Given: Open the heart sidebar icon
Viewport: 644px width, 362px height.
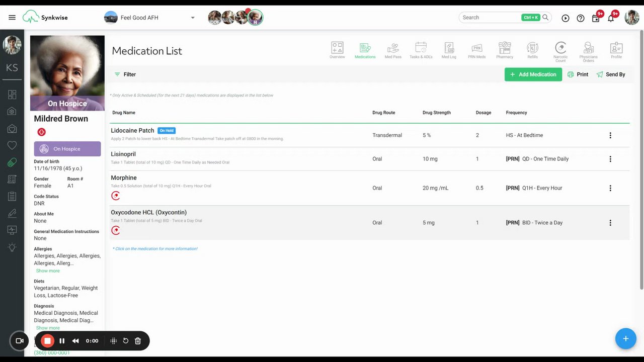Looking at the screenshot, I should pyautogui.click(x=12, y=145).
